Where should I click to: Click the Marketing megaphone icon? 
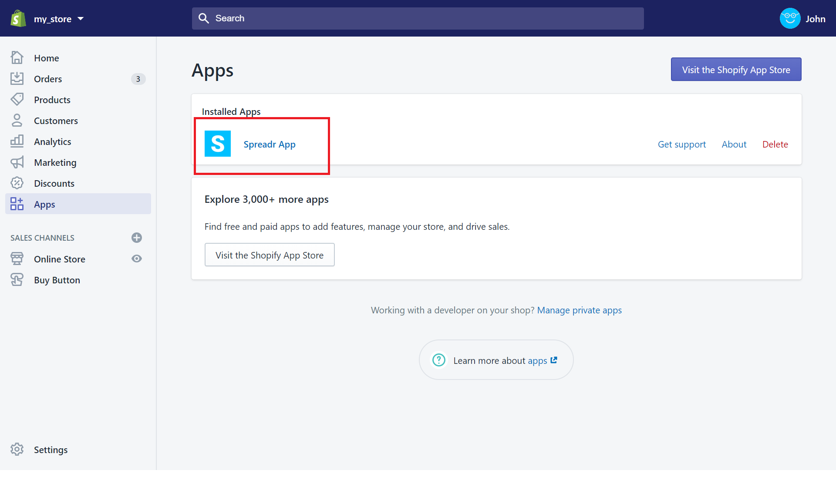pos(17,162)
